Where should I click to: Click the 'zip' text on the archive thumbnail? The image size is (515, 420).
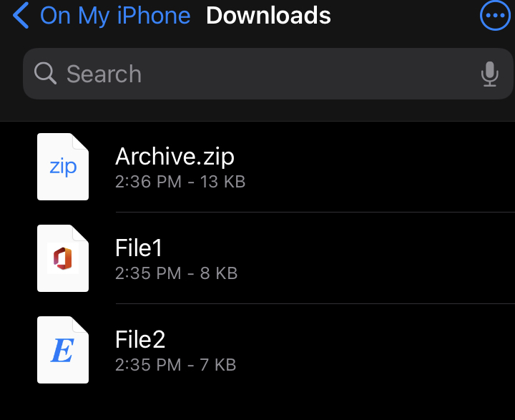[x=63, y=167]
